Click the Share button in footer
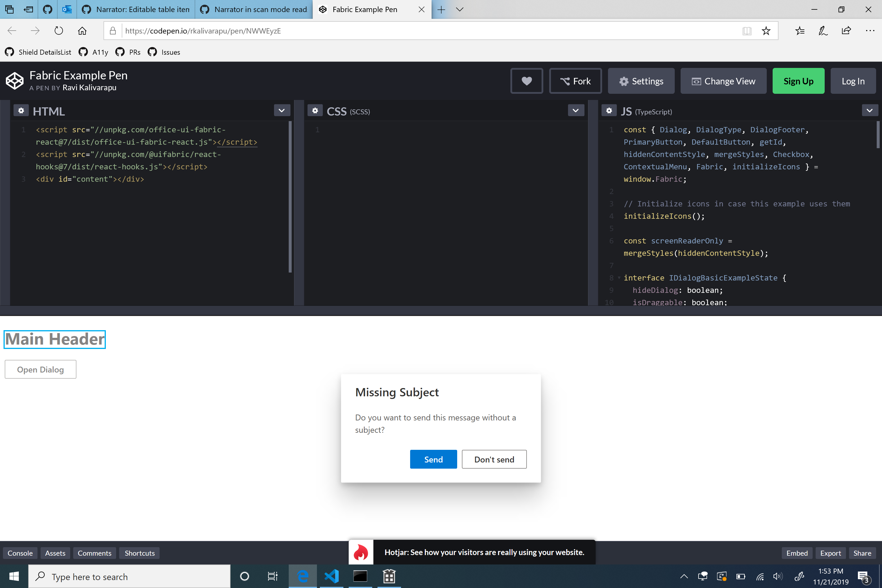The image size is (882, 588). (x=862, y=553)
